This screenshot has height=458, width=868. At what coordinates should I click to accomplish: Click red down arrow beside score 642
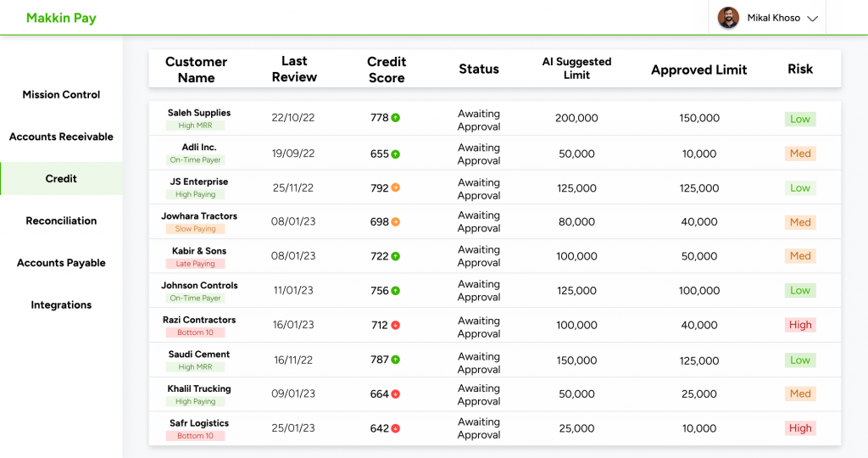point(396,428)
